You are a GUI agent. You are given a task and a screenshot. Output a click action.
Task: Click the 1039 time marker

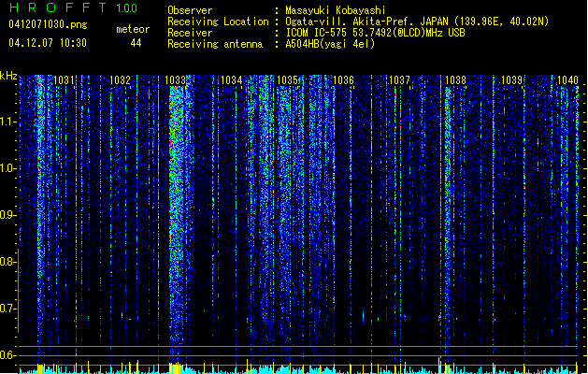click(511, 80)
